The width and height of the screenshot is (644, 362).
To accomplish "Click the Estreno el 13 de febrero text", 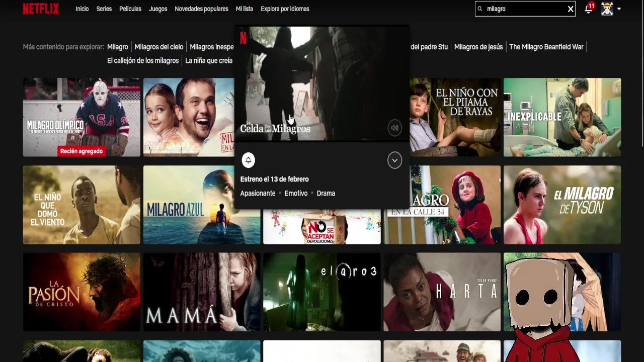I will pos(274,179).
